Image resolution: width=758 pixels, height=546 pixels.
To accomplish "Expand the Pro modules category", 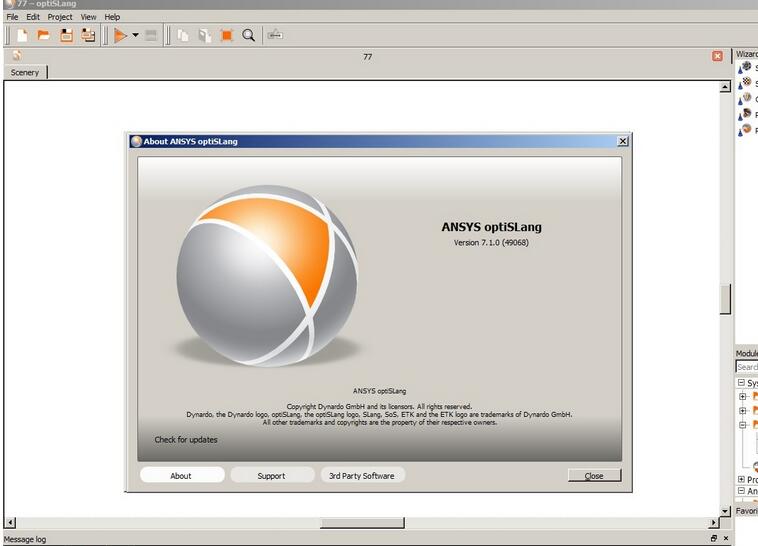I will [741, 479].
